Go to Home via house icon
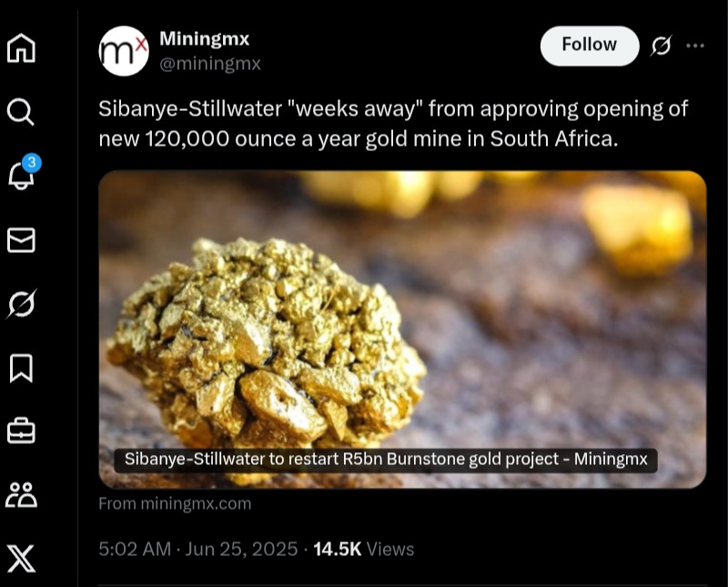Image resolution: width=728 pixels, height=587 pixels. pyautogui.click(x=21, y=48)
